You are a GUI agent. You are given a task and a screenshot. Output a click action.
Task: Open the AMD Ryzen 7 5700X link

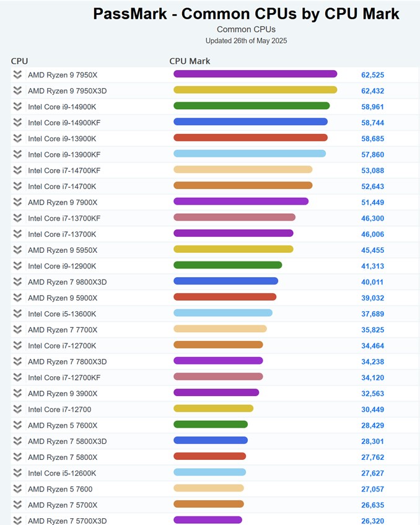[x=63, y=505]
